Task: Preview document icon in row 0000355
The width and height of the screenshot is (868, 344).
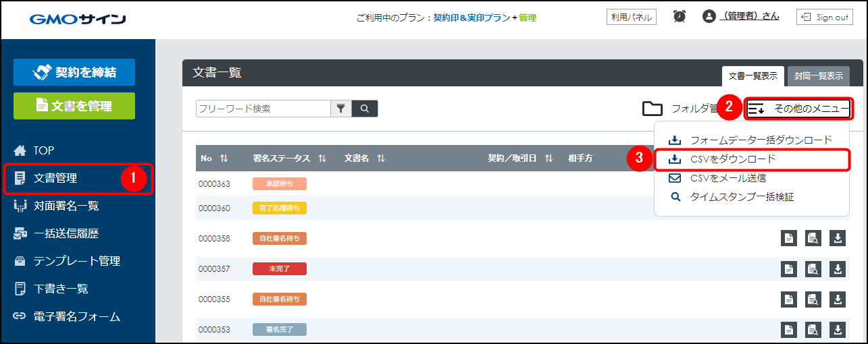Action: 813,299
